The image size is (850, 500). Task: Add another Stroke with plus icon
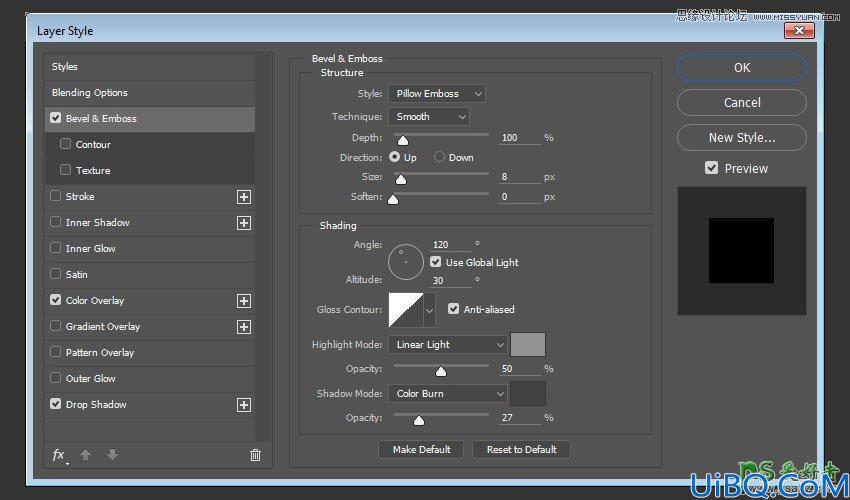tap(244, 197)
